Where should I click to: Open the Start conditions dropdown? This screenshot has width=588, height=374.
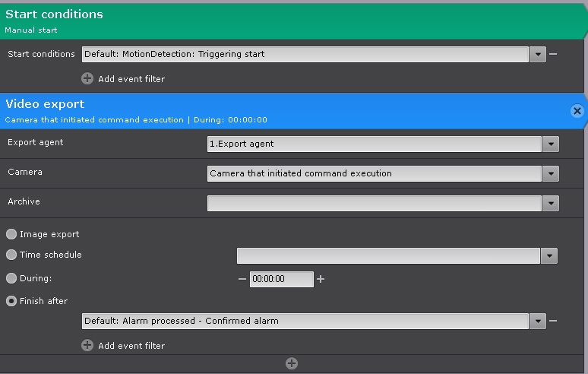click(538, 54)
